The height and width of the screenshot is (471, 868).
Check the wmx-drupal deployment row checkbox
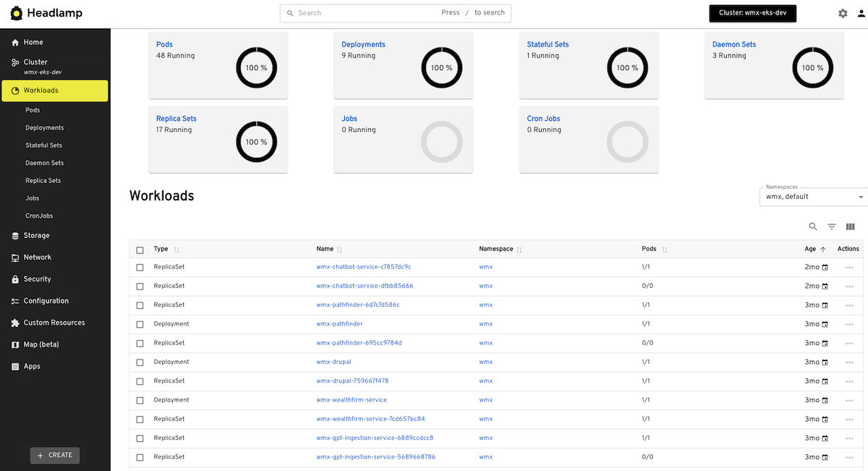[140, 362]
